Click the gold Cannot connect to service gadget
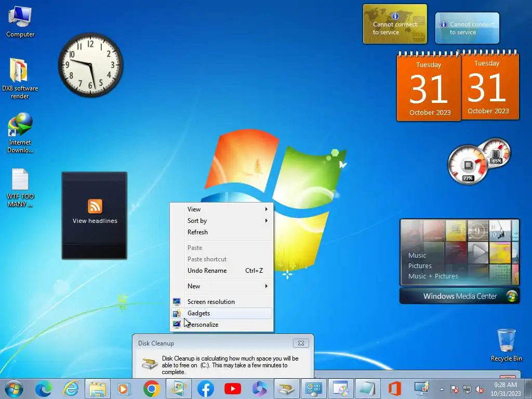The width and height of the screenshot is (532, 399). click(x=395, y=24)
